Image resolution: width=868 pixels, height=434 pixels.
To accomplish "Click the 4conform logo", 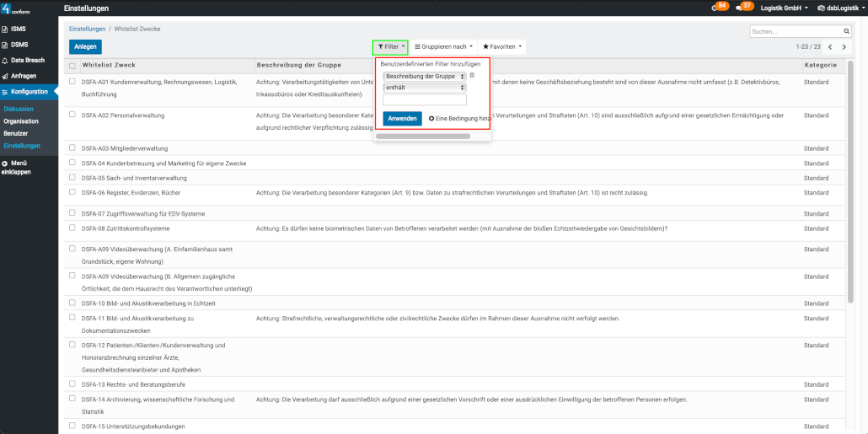I will (17, 8).
